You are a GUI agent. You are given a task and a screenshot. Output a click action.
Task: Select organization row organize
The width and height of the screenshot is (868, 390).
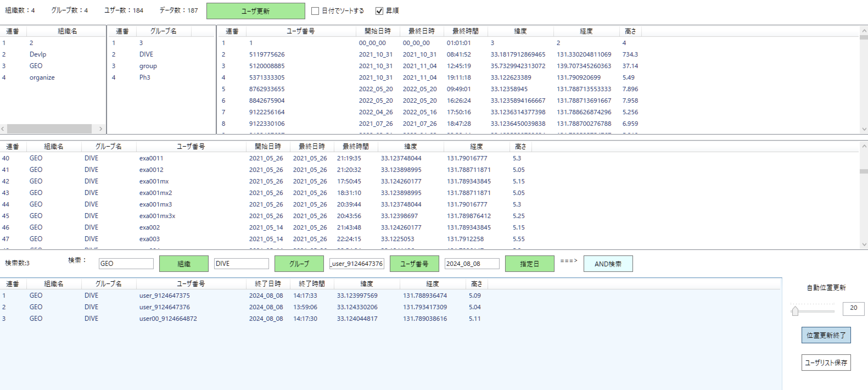click(x=53, y=77)
